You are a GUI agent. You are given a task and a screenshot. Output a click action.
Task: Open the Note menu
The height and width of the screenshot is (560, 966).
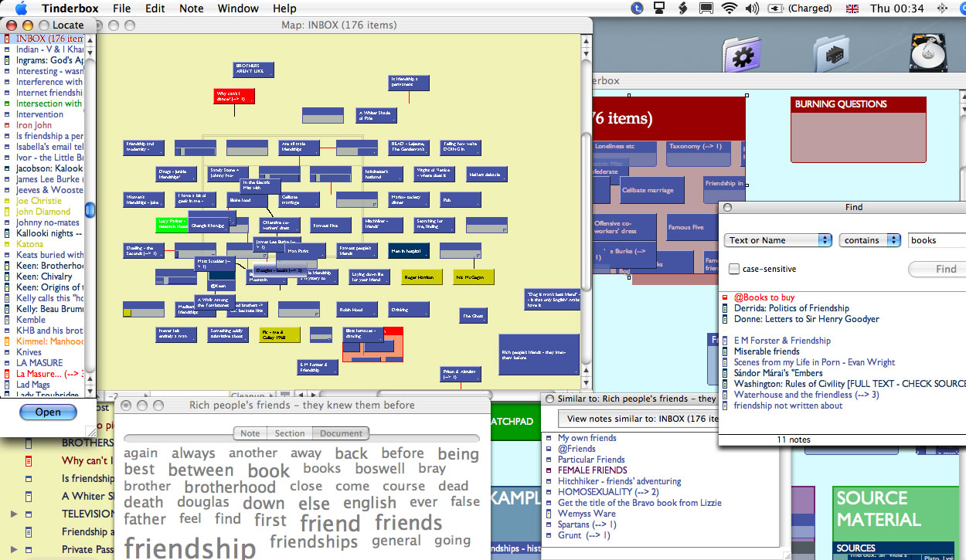(x=192, y=8)
